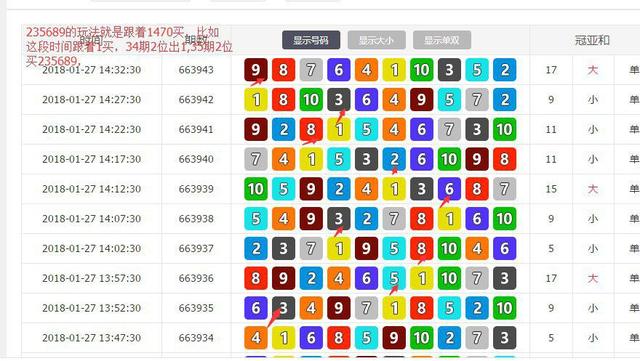640x361 pixels.
Task: Click sum value 5 in row 663937
Action: click(551, 249)
